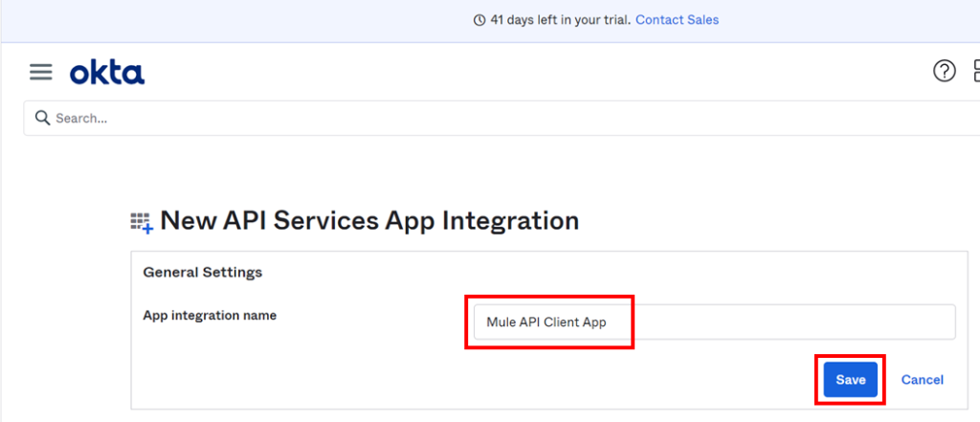Click the word Mule in name field
This screenshot has height=422, width=980.
pos(501,322)
